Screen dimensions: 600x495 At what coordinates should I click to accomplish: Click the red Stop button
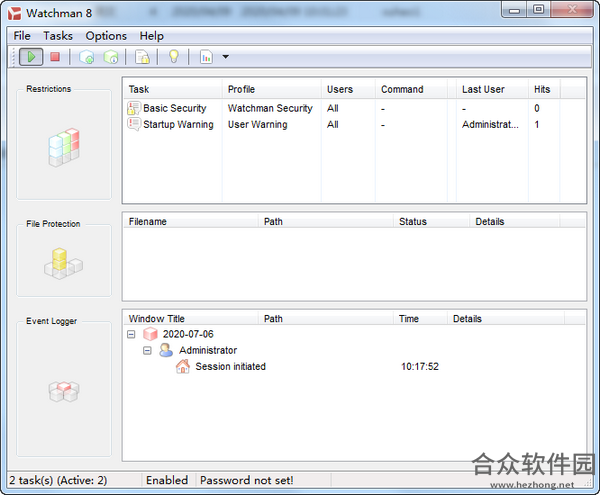(55, 57)
